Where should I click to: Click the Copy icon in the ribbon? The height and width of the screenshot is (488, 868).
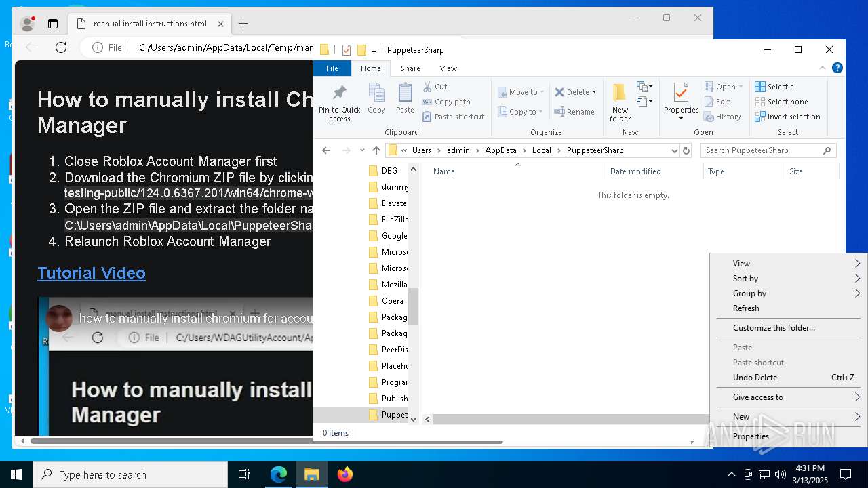click(x=376, y=92)
